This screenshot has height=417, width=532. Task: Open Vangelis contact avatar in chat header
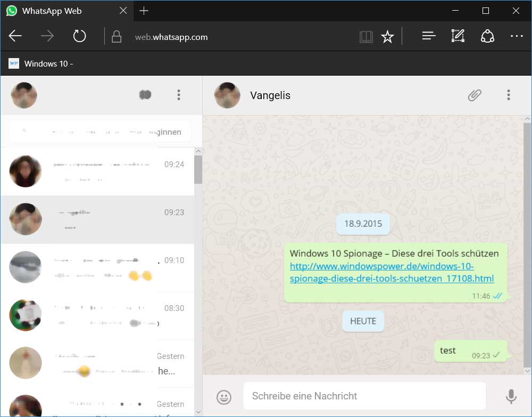pyautogui.click(x=227, y=95)
